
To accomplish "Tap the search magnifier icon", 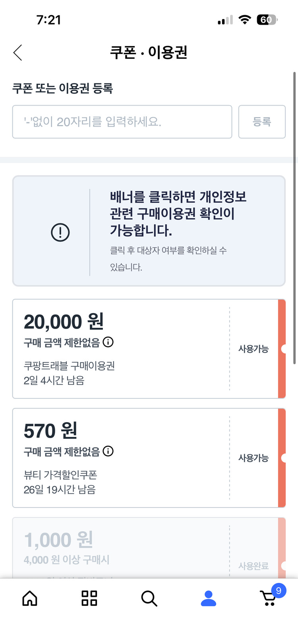I will point(149,598).
